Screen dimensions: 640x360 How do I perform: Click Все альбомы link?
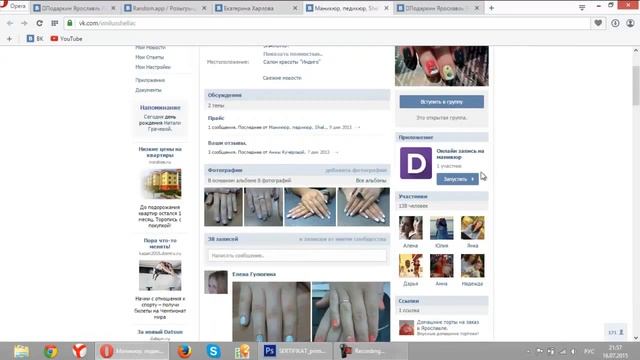point(371,180)
